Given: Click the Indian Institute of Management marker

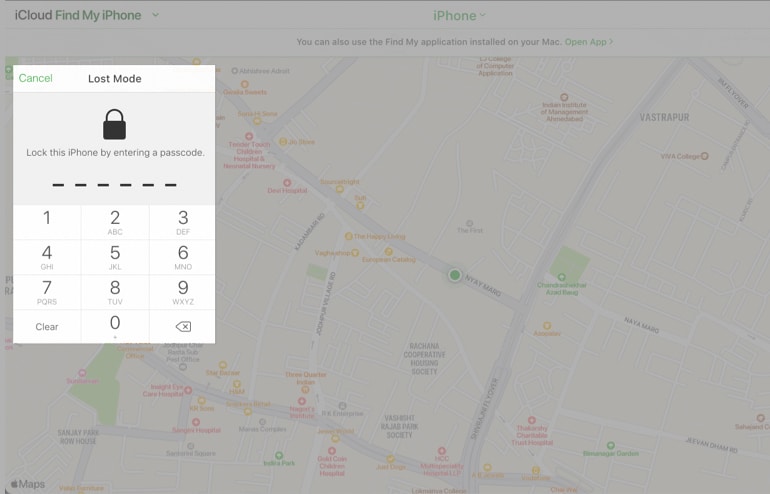Looking at the screenshot, I should [564, 97].
